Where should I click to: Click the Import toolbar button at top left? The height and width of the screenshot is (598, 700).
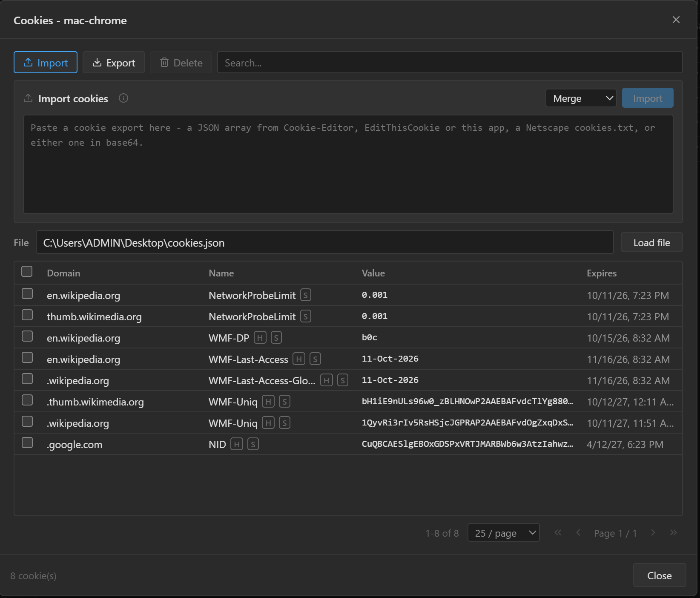click(x=46, y=62)
